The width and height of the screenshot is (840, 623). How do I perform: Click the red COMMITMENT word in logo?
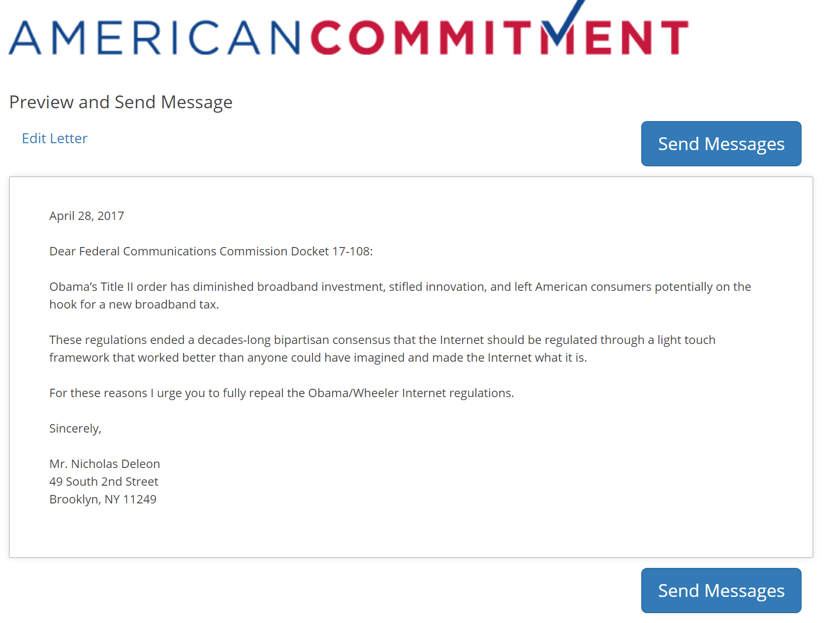tap(499, 37)
